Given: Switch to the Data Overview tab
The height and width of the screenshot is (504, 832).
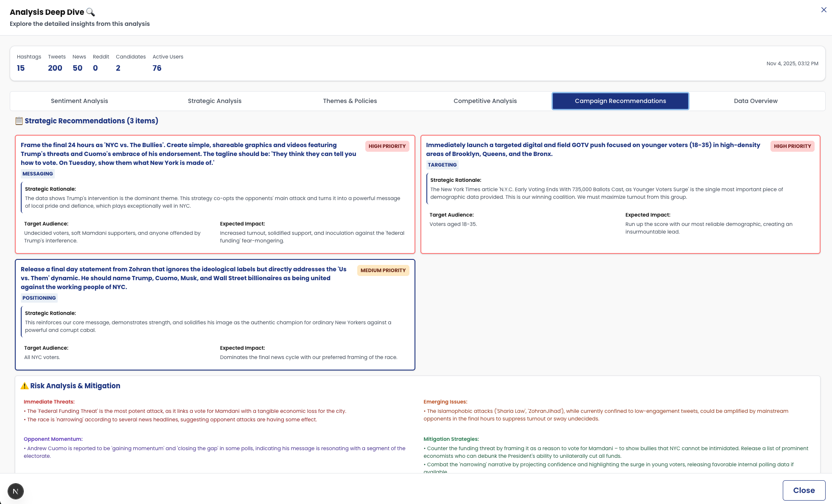Looking at the screenshot, I should click(756, 101).
